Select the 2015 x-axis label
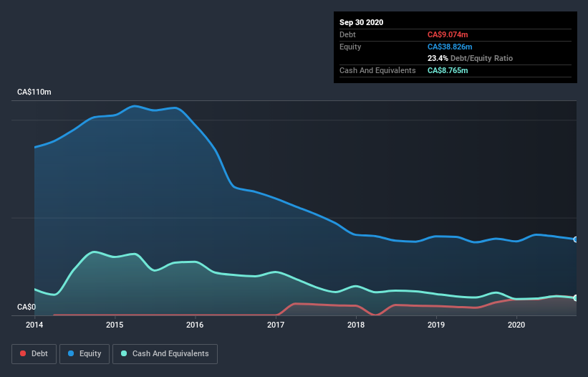 115,325
